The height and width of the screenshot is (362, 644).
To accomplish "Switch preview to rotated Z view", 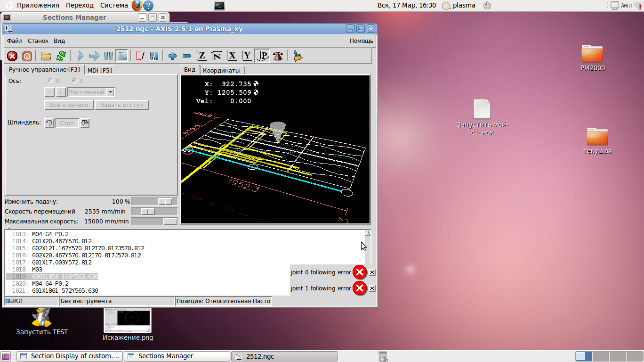I will [217, 57].
